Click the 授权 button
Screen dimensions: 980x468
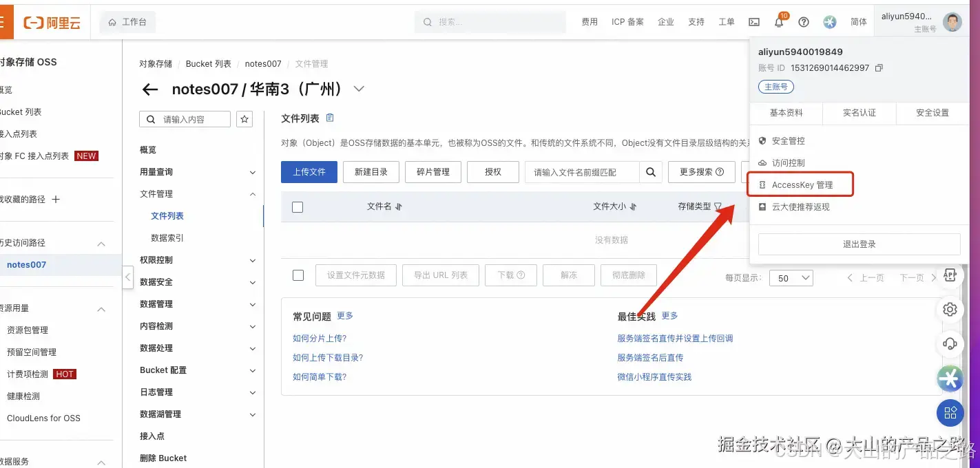click(493, 172)
